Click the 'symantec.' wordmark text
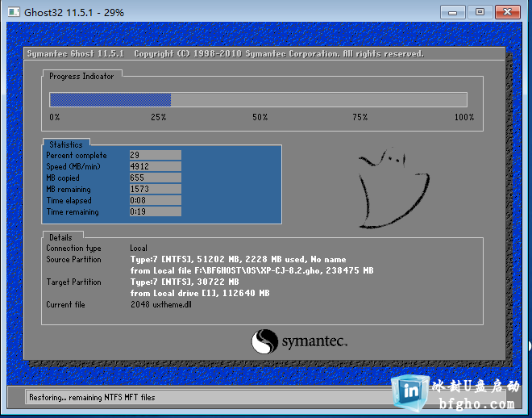Image resolution: width=532 pixels, height=418 pixels. coord(314,341)
